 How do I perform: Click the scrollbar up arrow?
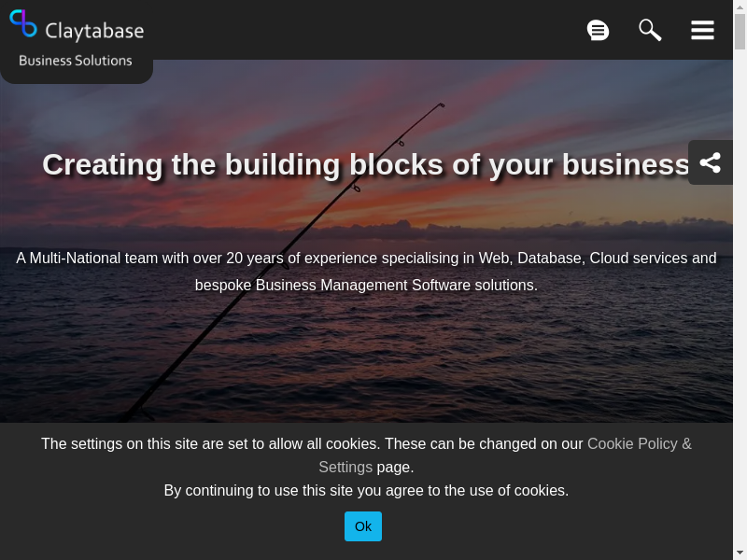tap(740, 7)
